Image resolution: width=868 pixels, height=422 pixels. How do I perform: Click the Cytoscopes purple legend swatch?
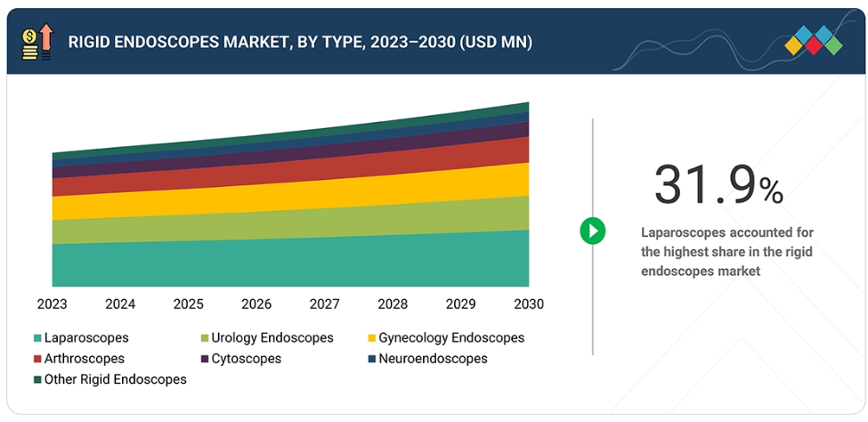(x=204, y=360)
